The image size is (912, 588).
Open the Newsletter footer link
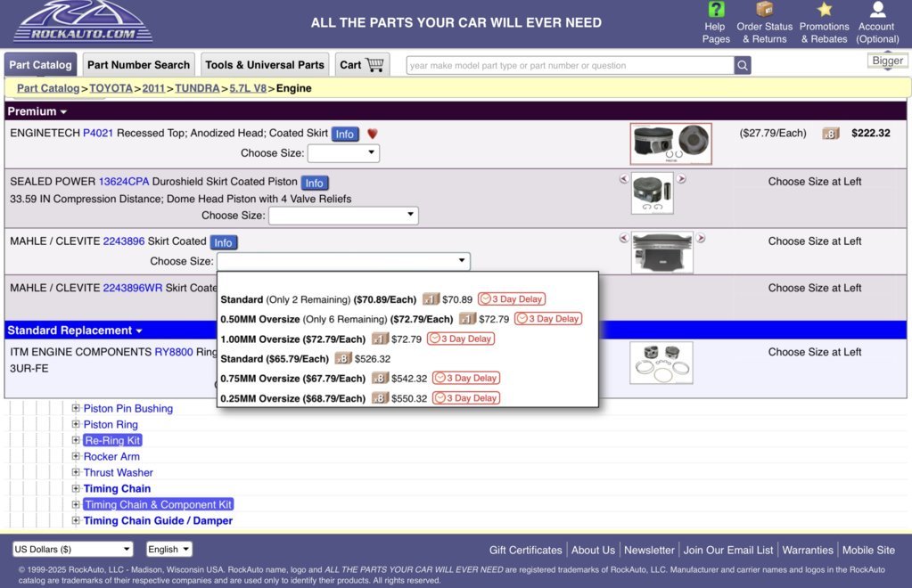click(649, 550)
